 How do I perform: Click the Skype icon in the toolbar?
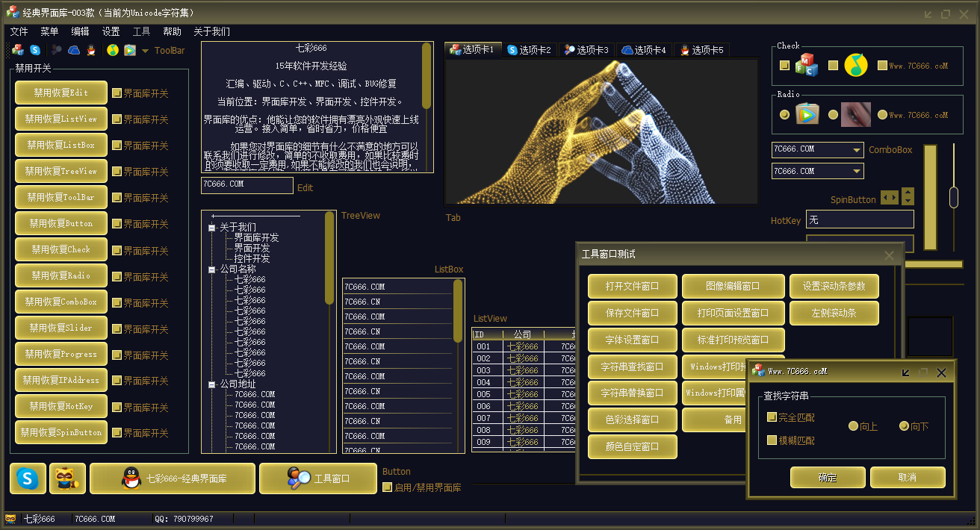(x=35, y=50)
